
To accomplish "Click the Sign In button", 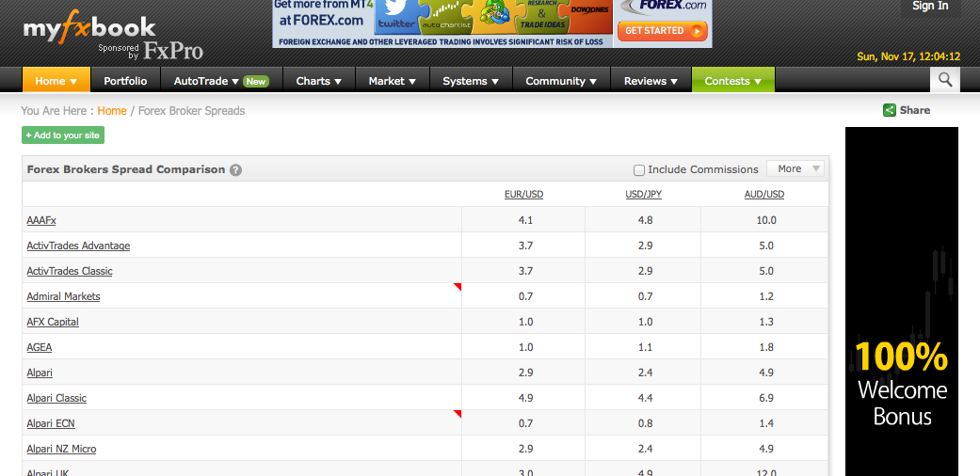I will (930, 7).
